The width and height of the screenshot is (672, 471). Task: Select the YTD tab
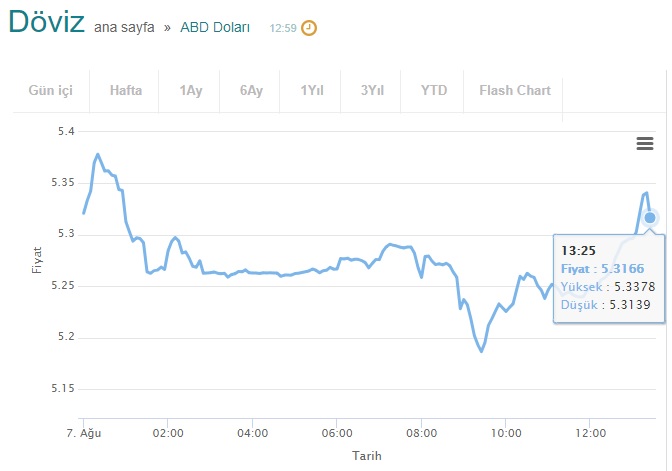(x=432, y=90)
